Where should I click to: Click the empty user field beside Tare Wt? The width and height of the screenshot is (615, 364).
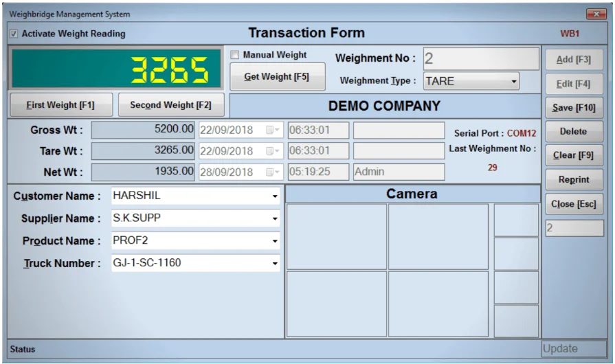coord(399,151)
